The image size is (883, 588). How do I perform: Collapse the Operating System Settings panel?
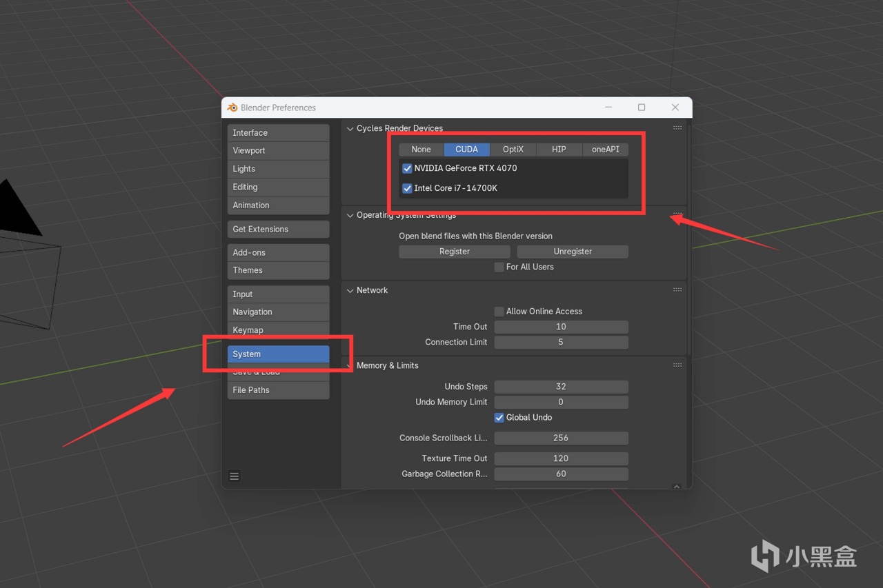[350, 215]
